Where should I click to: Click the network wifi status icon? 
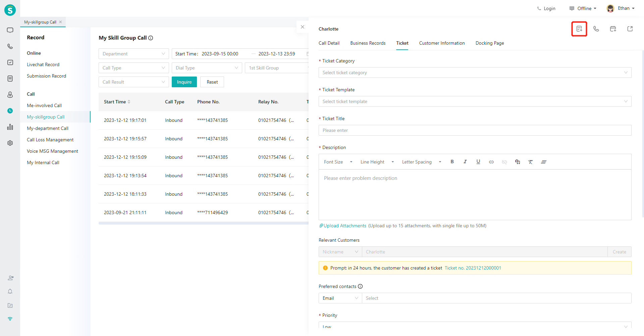tap(10, 319)
